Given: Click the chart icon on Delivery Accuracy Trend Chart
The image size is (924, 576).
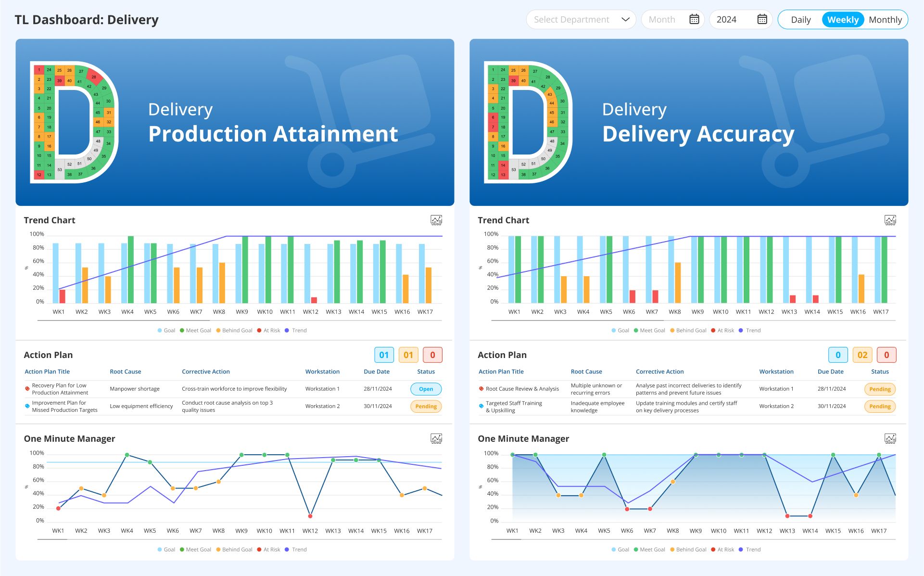Looking at the screenshot, I should tap(890, 220).
